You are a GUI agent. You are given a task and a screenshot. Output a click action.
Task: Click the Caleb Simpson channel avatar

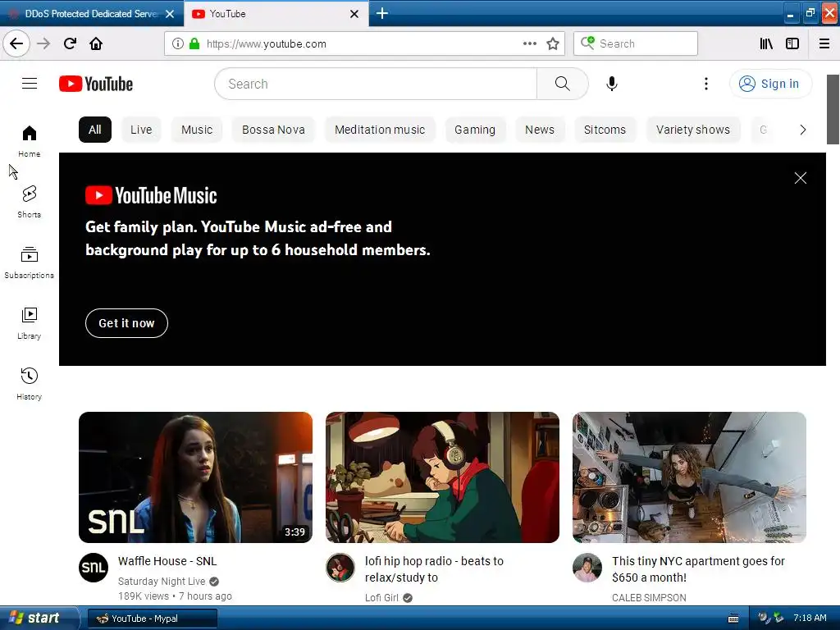click(x=587, y=568)
